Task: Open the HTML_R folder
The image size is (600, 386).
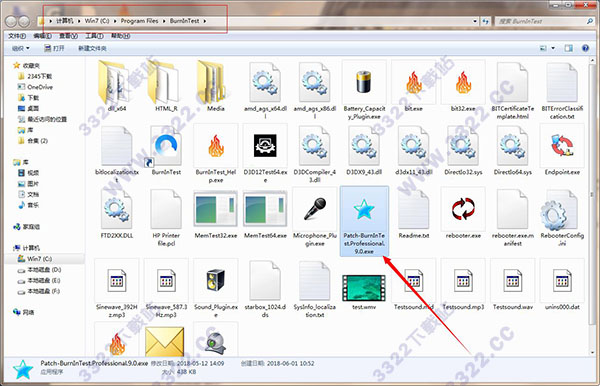Action: [166, 86]
